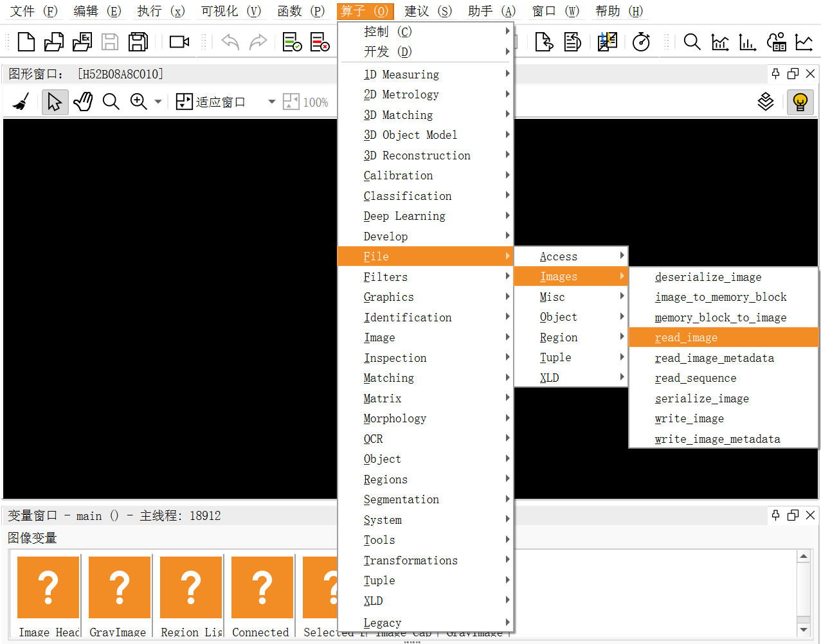The width and height of the screenshot is (821, 644).
Task: Open the layers stack icon in graphics window
Action: (766, 102)
